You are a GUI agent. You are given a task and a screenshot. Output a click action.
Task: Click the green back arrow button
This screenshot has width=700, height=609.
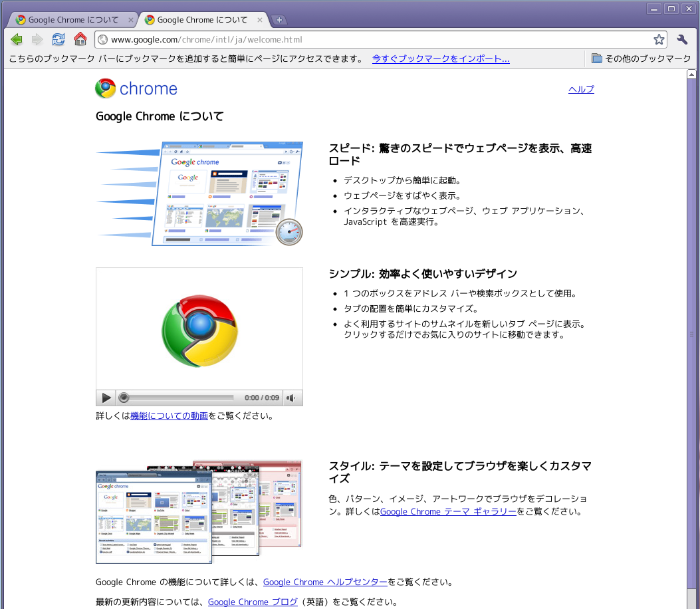(x=17, y=39)
